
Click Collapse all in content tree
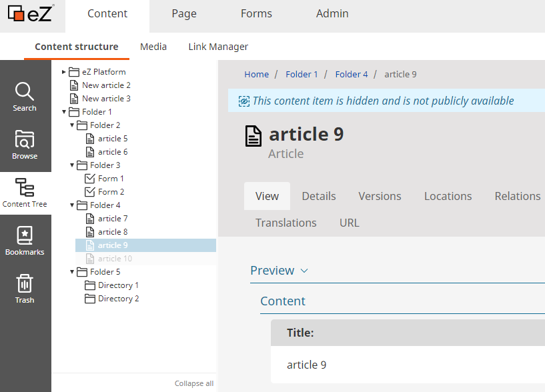[194, 383]
